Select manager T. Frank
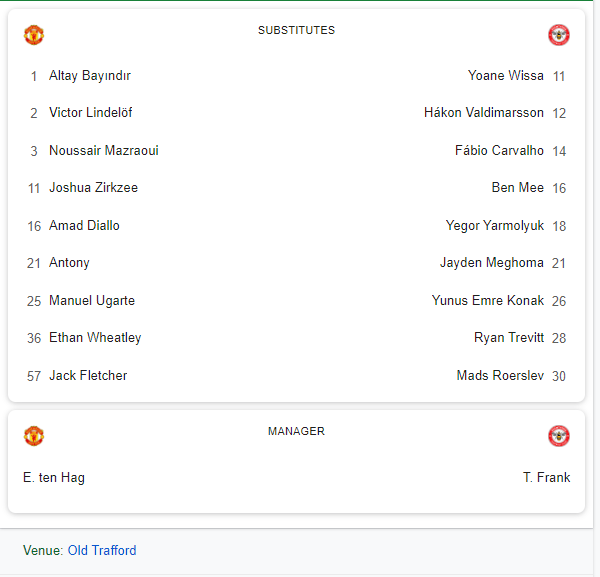 546,478
